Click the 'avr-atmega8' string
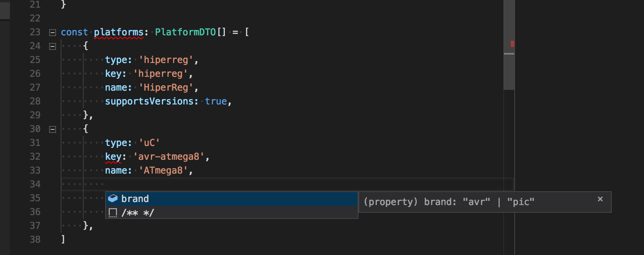The width and height of the screenshot is (644, 255). pos(169,157)
